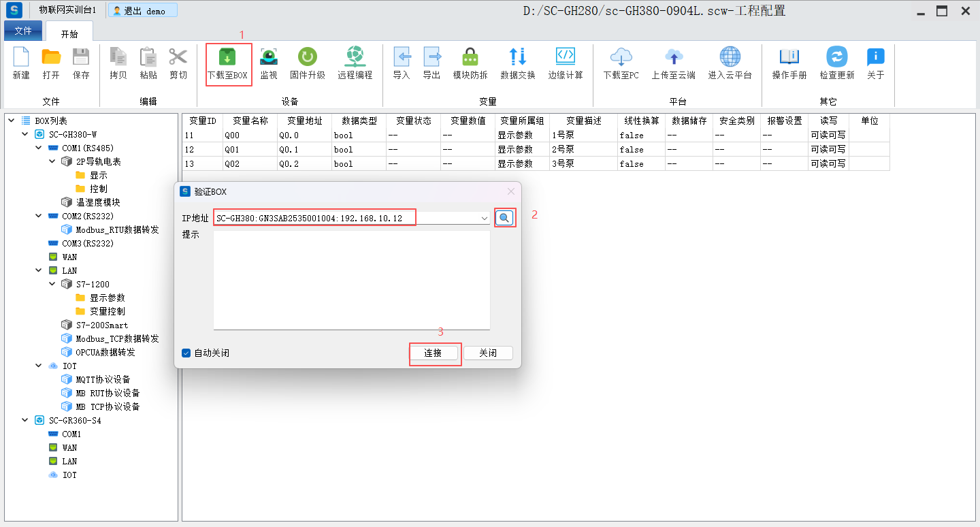Image resolution: width=980 pixels, height=527 pixels.
Task: Select the 开始 ribbon tab
Action: pos(69,33)
